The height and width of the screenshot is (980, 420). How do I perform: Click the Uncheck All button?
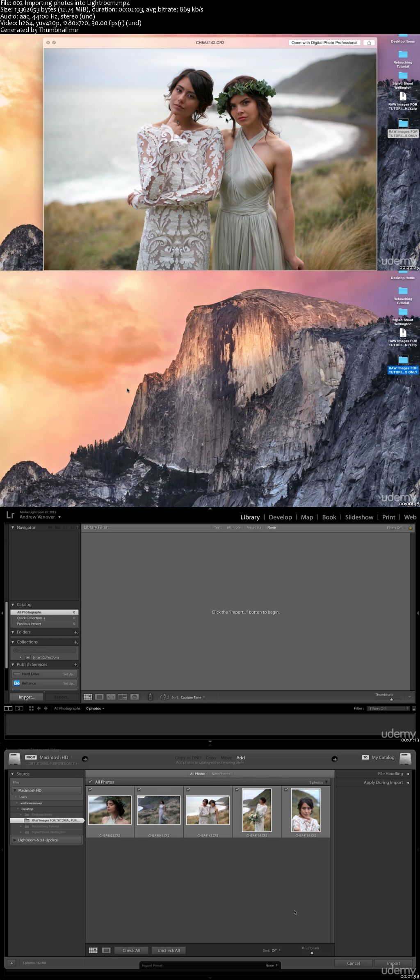[169, 950]
